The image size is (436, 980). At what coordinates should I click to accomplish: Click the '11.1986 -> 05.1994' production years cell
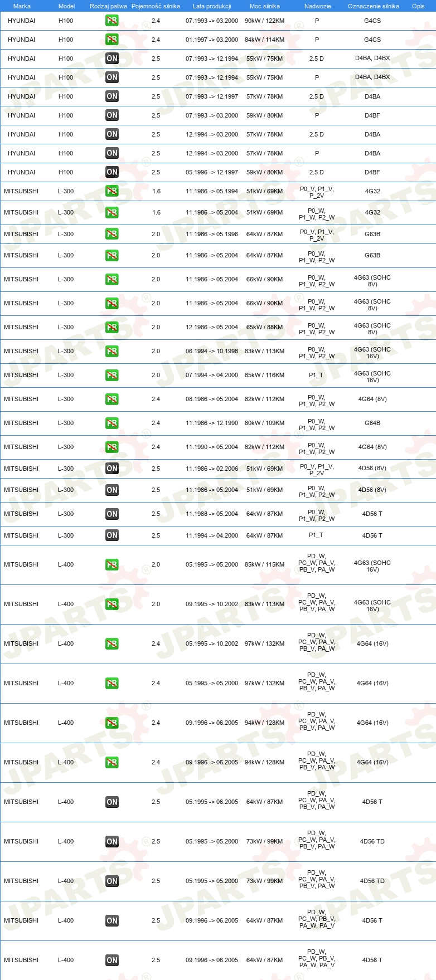point(212,191)
